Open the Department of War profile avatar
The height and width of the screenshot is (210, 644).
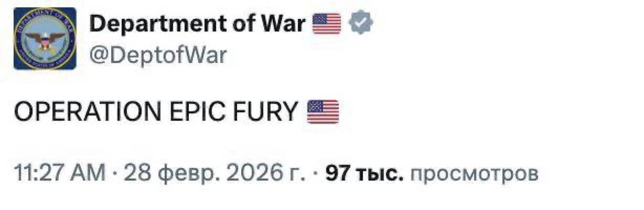tap(45, 39)
